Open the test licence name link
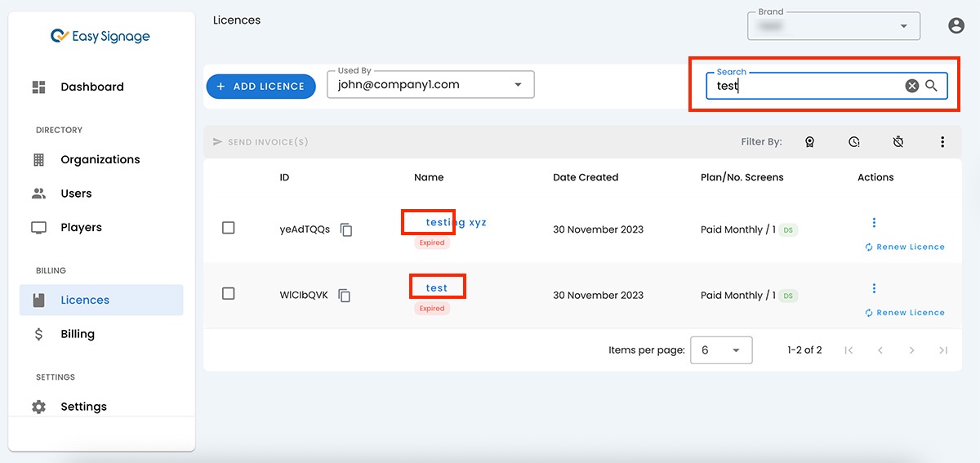980x463 pixels. pyautogui.click(x=437, y=287)
